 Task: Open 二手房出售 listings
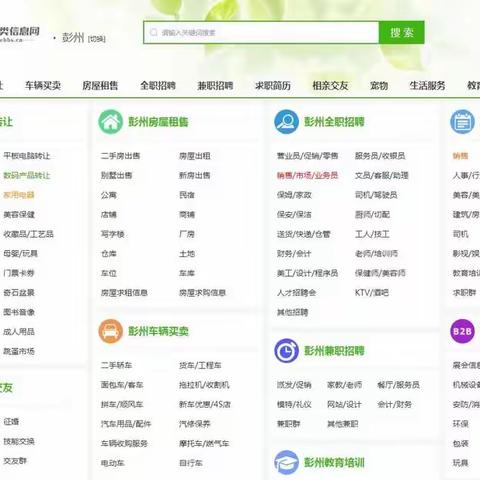point(120,156)
